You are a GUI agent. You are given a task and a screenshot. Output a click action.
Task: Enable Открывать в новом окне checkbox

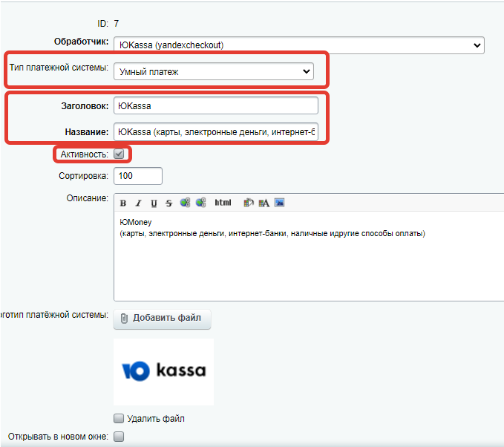pyautogui.click(x=119, y=437)
